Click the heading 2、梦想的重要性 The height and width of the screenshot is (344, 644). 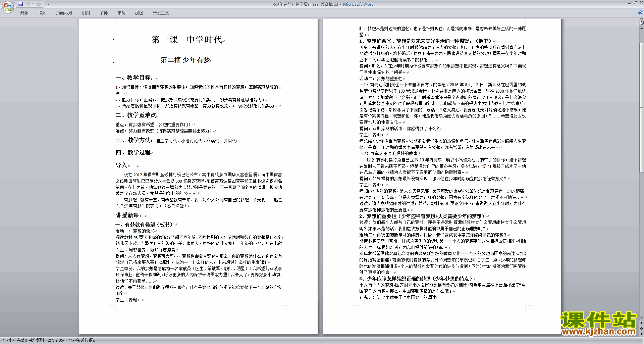(422, 216)
